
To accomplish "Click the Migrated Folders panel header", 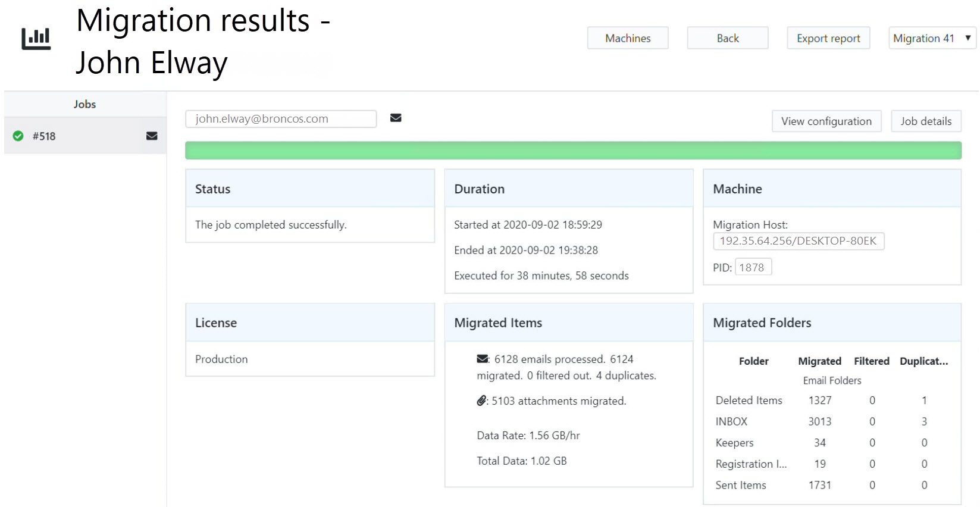I will [832, 323].
